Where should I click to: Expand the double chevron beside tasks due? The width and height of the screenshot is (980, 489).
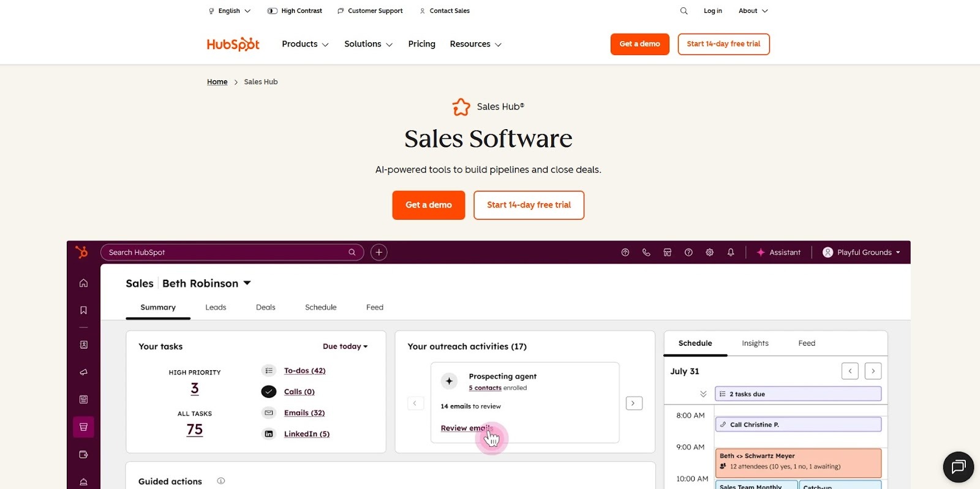(x=703, y=394)
